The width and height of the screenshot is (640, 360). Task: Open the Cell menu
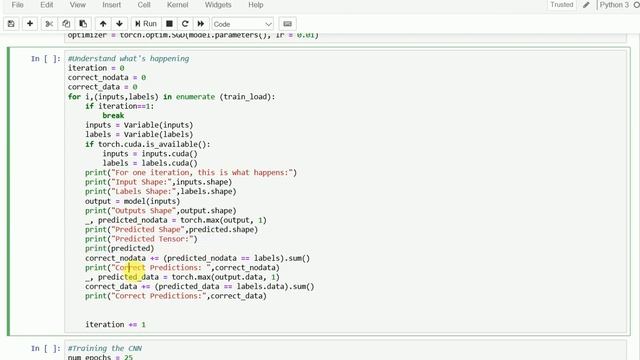click(144, 5)
